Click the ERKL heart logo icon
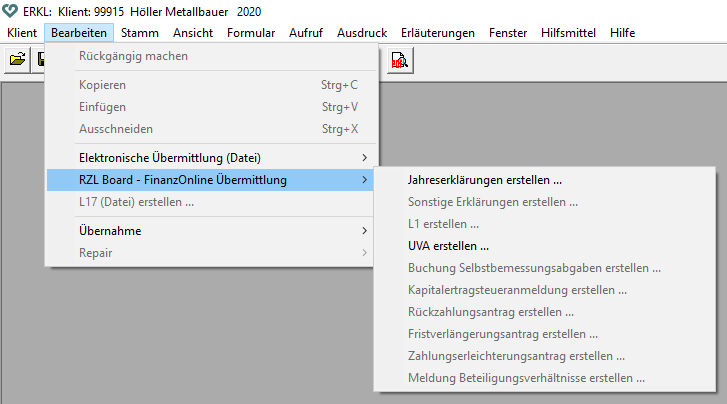Image resolution: width=727 pixels, height=404 pixels. click(x=11, y=11)
